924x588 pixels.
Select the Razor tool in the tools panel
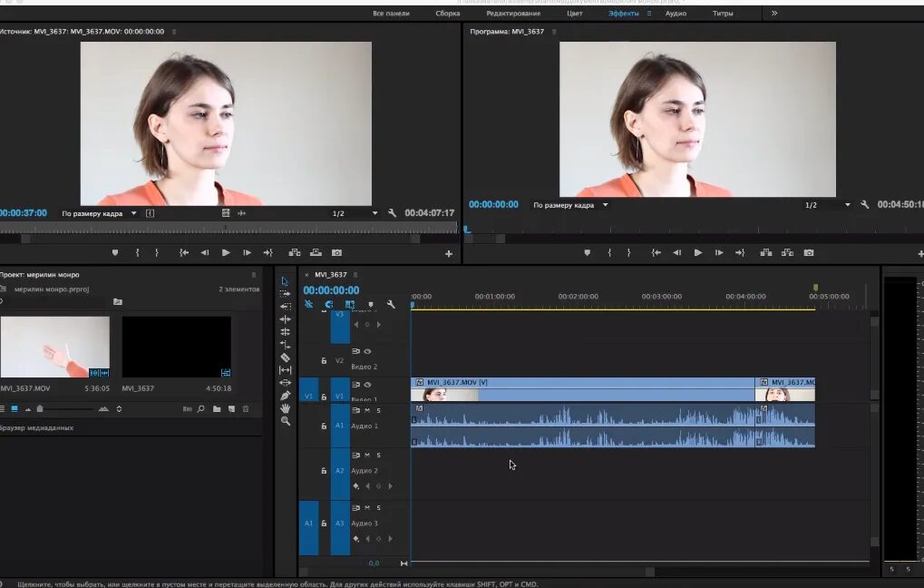coord(286,358)
